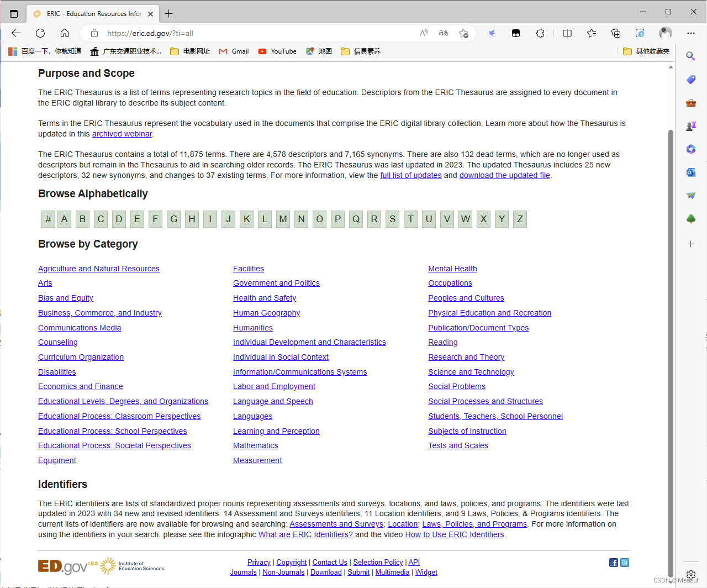Open the Mental Health category

pos(452,269)
